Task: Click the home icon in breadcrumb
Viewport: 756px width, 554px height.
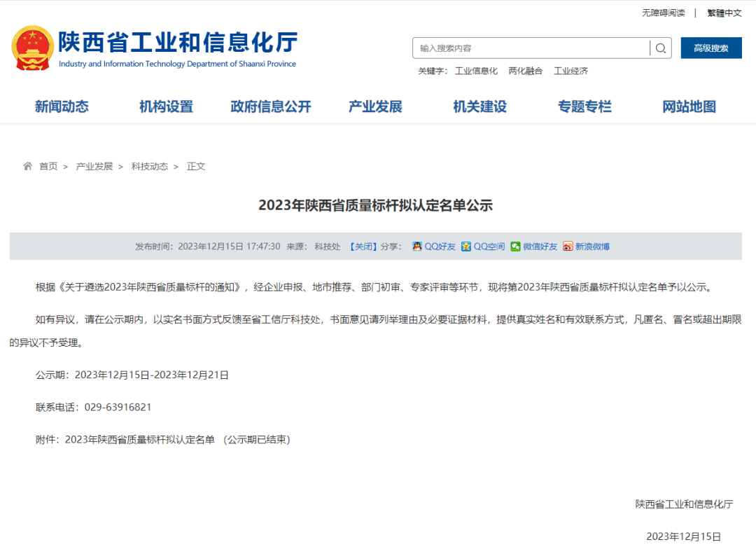Action: tap(28, 167)
